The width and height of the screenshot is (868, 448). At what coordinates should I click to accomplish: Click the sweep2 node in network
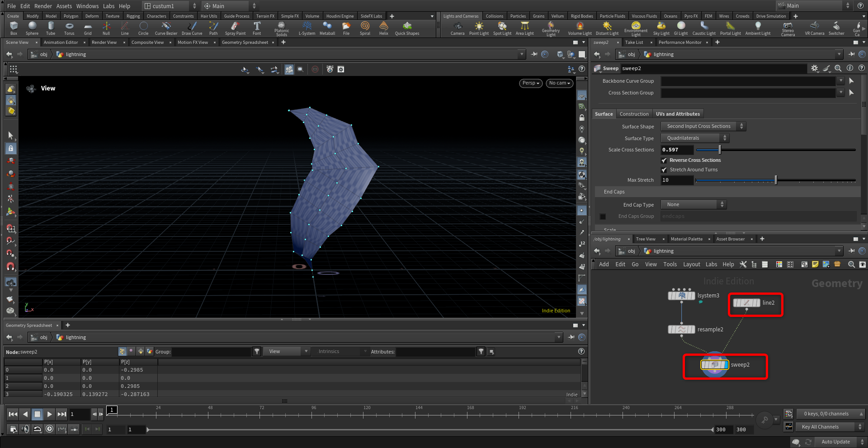[715, 365]
